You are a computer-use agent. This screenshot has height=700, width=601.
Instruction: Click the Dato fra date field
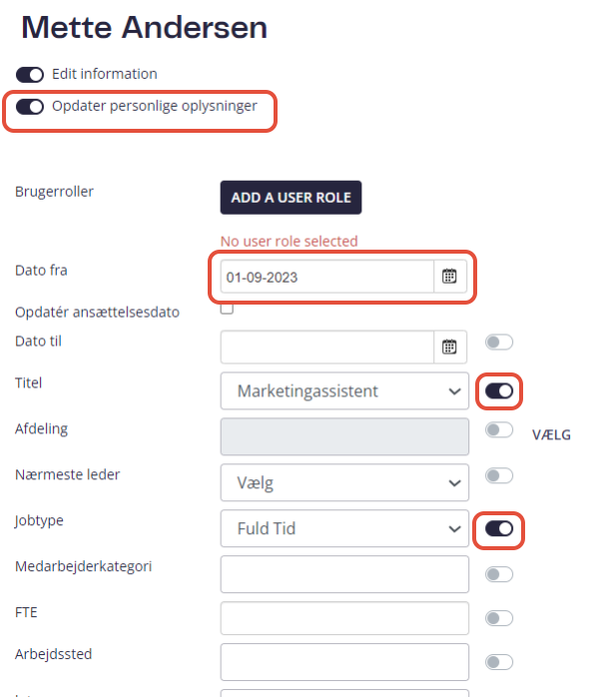[327, 277]
